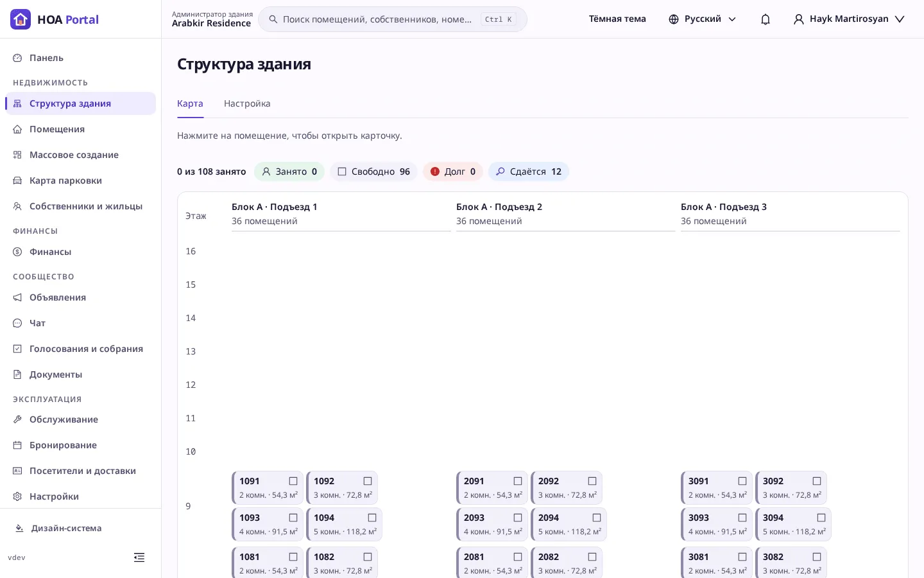
Task: Filter by Сдаётся status chip
Action: [529, 171]
